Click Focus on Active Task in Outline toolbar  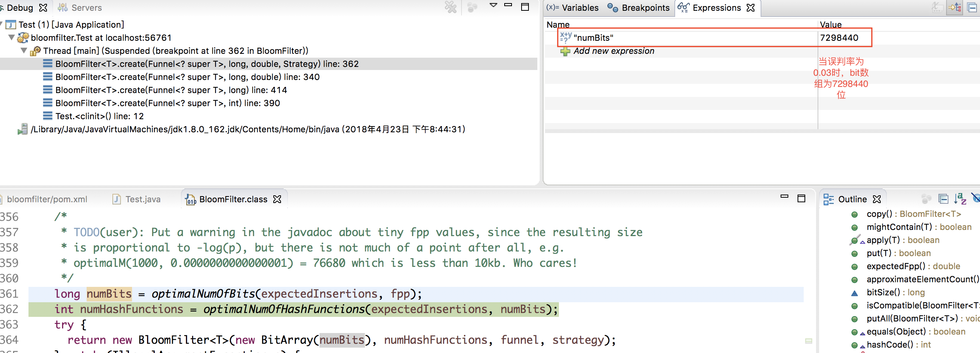[x=926, y=199]
